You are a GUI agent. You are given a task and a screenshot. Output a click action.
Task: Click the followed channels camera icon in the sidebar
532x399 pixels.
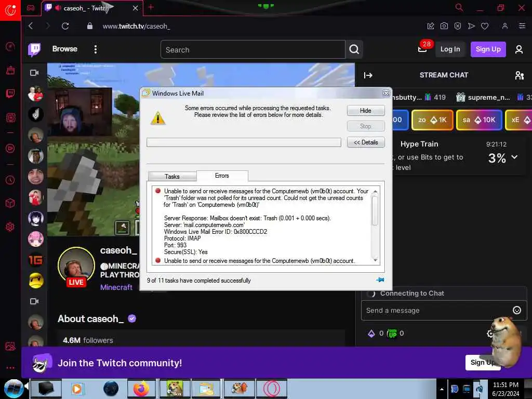(x=34, y=73)
